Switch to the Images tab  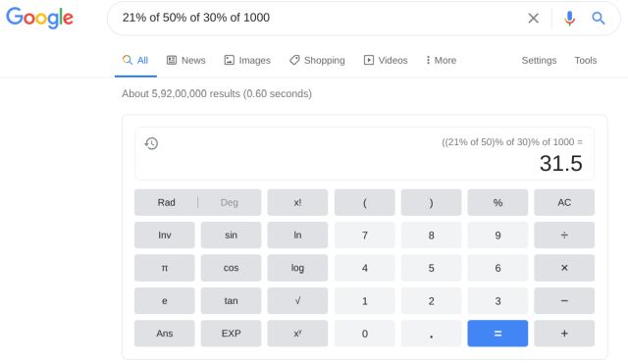247,60
